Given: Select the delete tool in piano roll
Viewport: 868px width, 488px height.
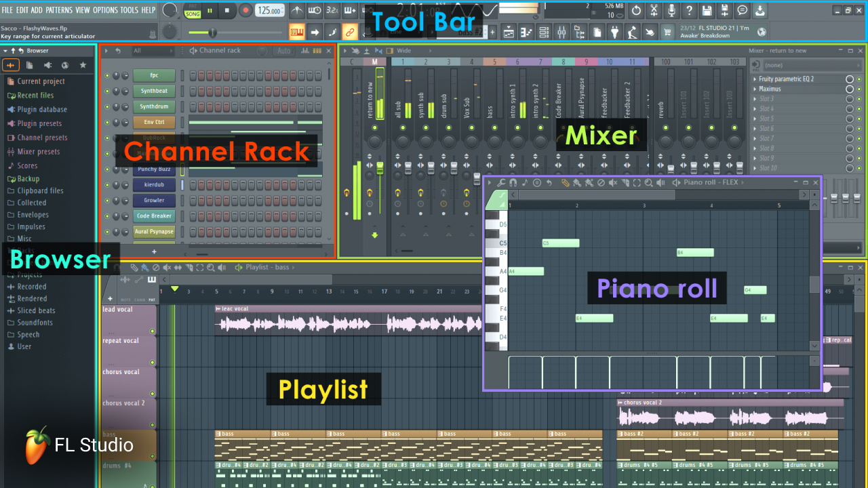Looking at the screenshot, I should pos(601,182).
